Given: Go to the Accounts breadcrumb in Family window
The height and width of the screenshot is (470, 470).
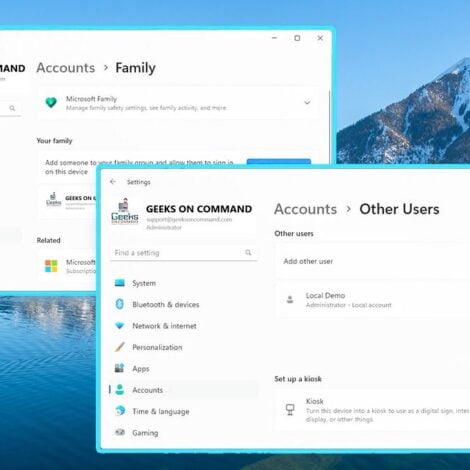Looking at the screenshot, I should (66, 68).
